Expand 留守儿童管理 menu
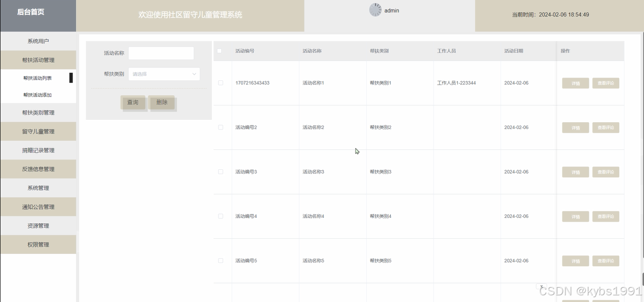Viewport: 644px width, 302px height. click(x=38, y=131)
